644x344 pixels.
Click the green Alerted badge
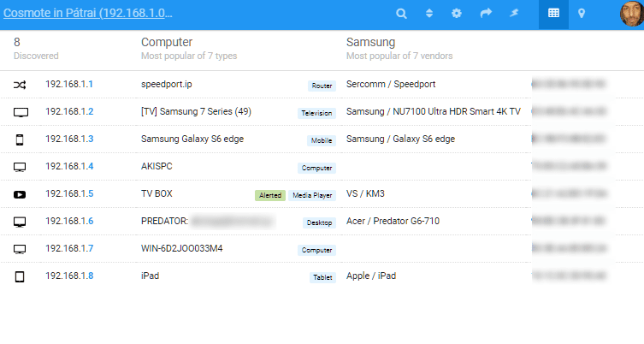tap(270, 195)
